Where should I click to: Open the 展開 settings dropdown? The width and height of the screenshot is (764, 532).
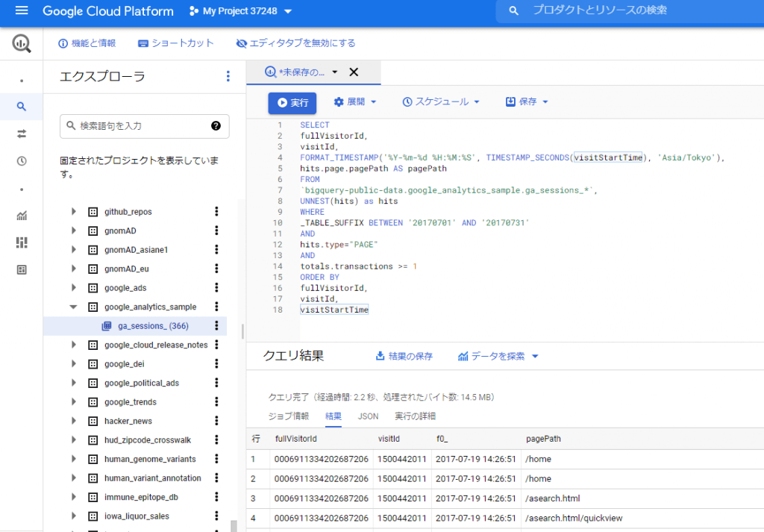point(354,101)
